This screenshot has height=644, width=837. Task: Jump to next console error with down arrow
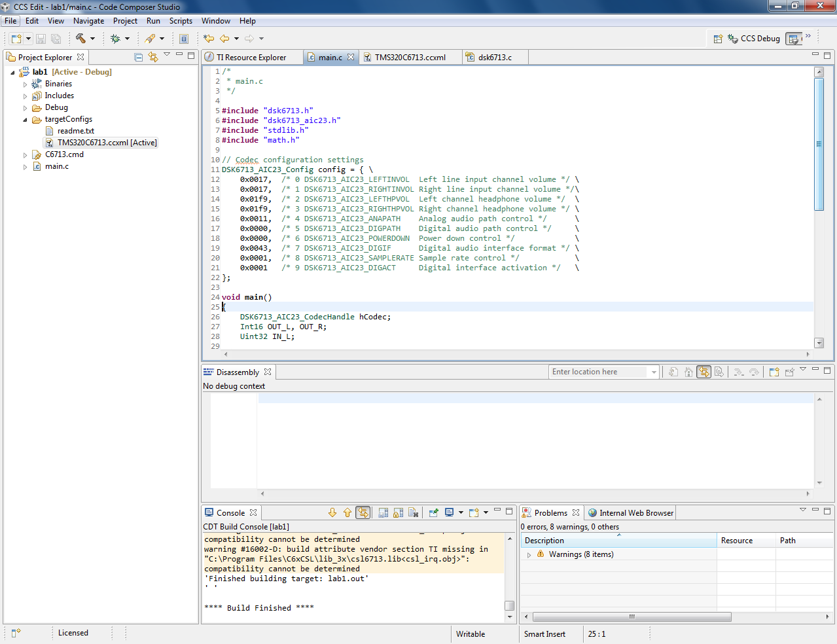coord(332,512)
